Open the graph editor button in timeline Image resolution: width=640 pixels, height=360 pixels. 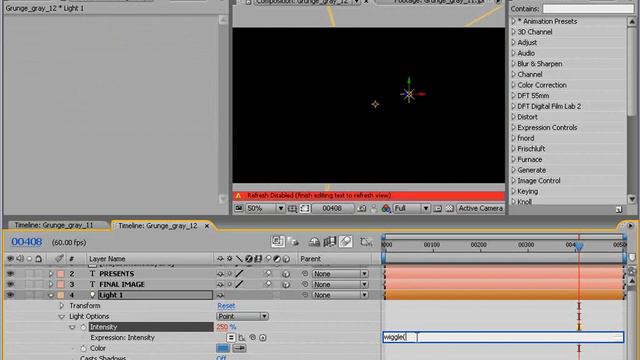[366, 242]
